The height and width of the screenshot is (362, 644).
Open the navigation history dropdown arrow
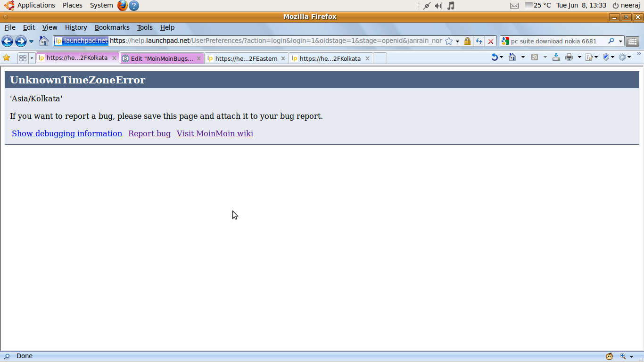(31, 41)
